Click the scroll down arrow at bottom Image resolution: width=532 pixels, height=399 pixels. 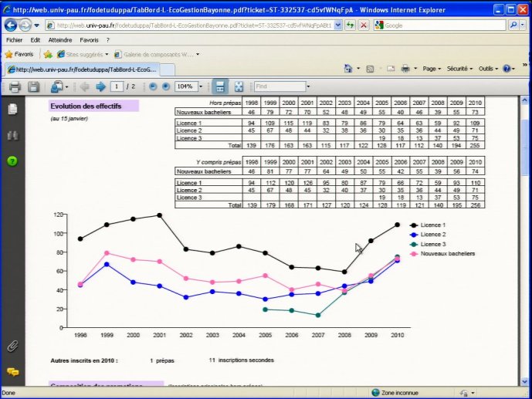point(524,382)
